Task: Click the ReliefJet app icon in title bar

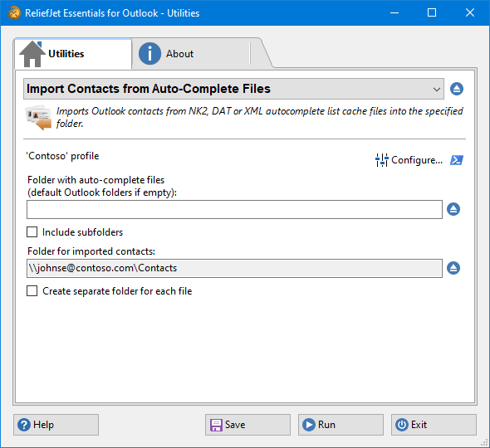Action: [14, 12]
